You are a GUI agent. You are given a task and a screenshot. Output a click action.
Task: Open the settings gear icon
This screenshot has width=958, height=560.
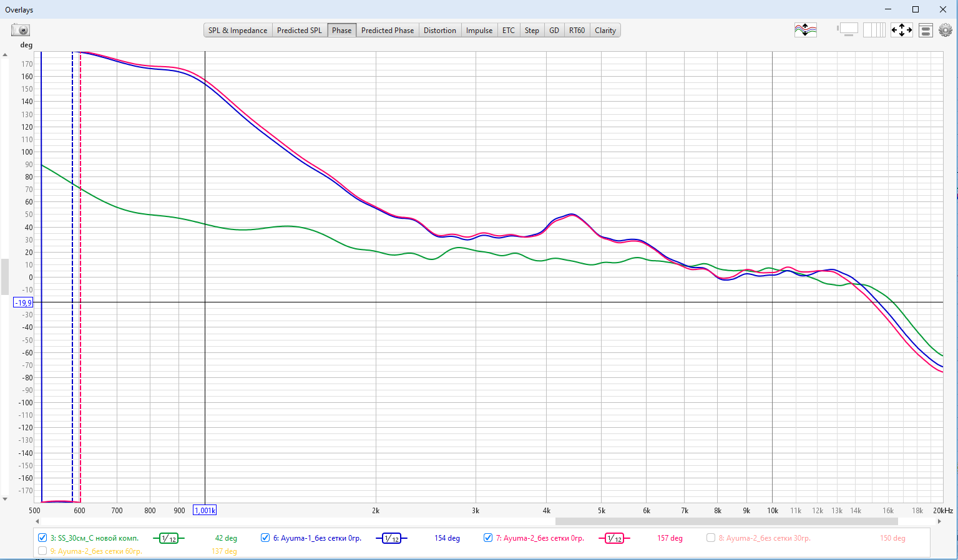(946, 30)
